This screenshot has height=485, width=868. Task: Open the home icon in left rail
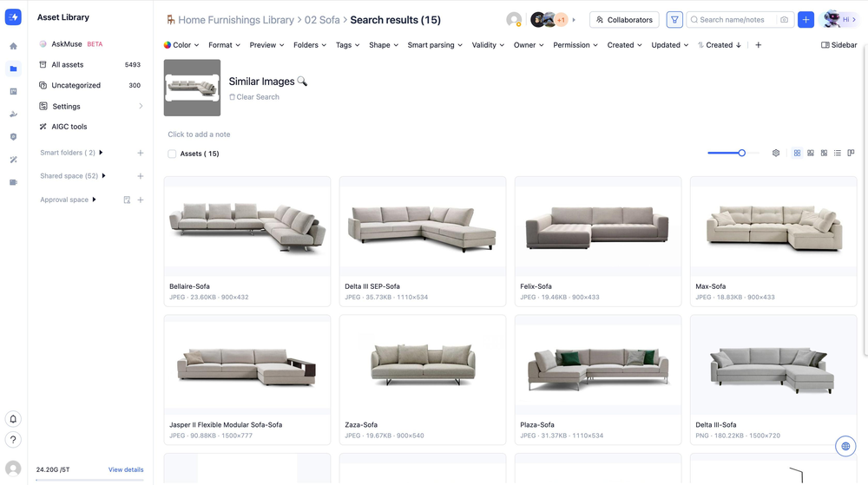[13, 47]
